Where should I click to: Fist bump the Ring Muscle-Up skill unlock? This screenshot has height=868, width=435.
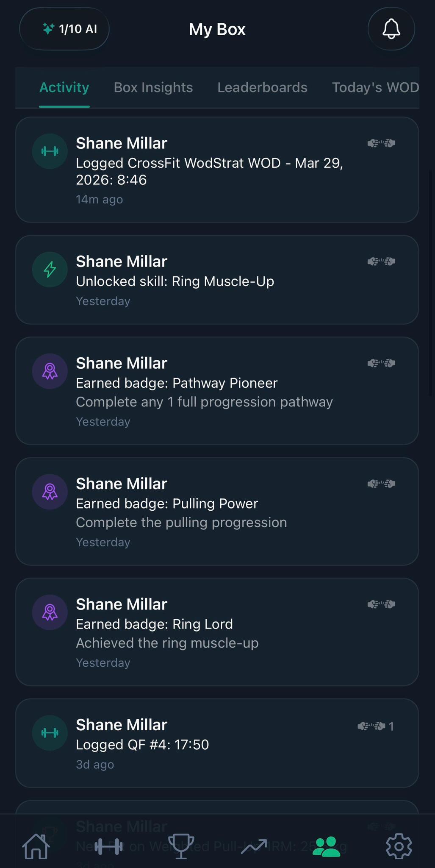(x=381, y=262)
